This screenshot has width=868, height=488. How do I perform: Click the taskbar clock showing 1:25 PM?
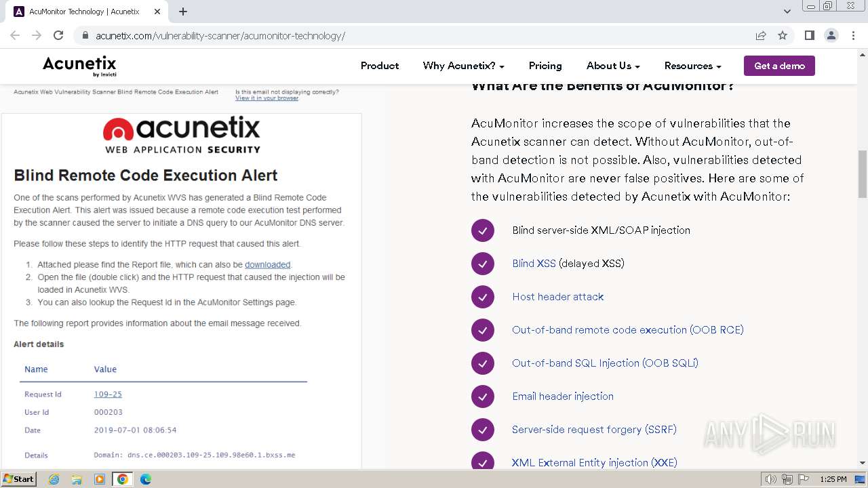tap(833, 479)
